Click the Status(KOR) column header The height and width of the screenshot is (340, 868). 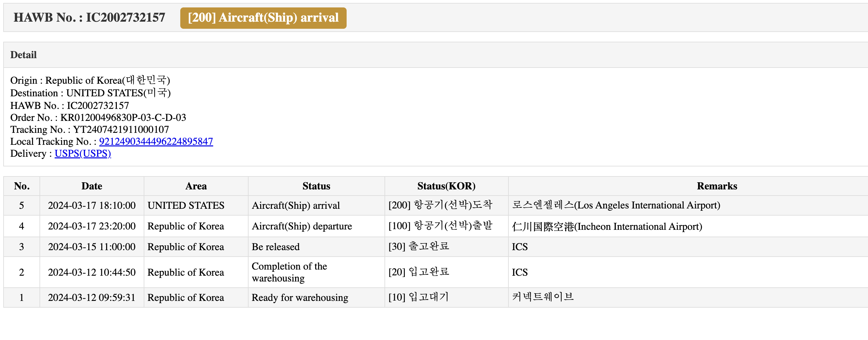[x=446, y=186]
